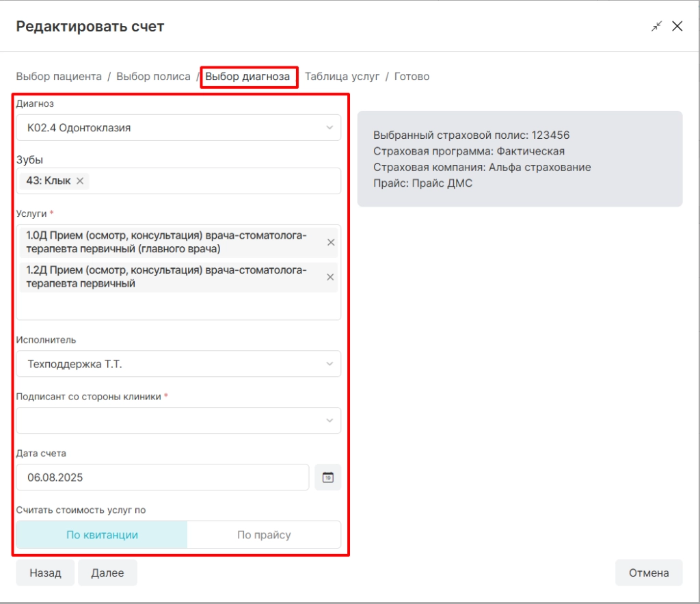
Task: Open the Подписант со стороны клиники dropdown
Action: tap(178, 421)
